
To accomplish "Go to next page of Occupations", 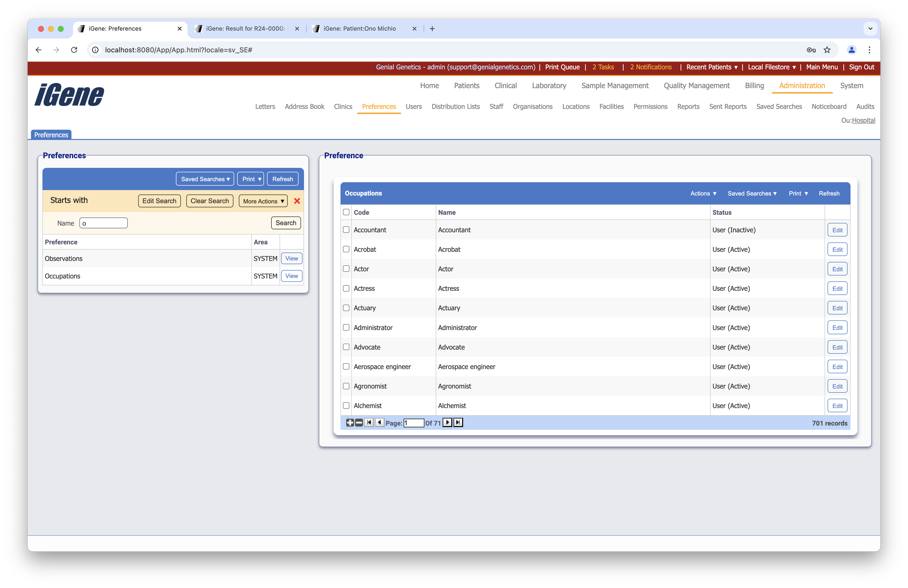I will tap(447, 422).
